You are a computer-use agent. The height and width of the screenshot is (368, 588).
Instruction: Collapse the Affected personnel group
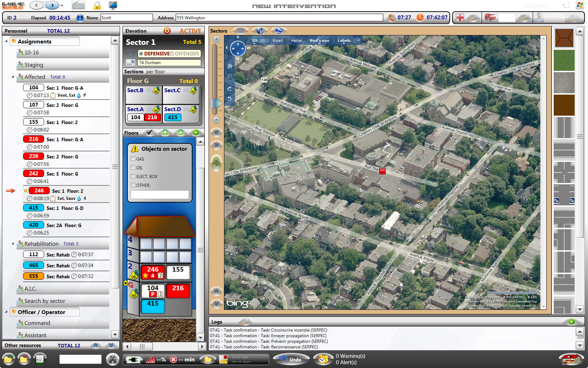[13, 77]
